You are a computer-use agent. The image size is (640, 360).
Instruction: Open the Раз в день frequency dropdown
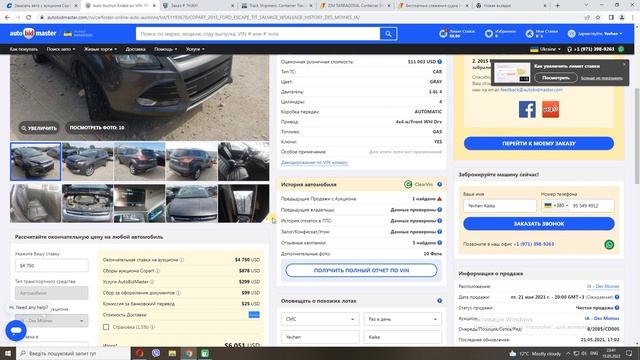[x=402, y=319]
